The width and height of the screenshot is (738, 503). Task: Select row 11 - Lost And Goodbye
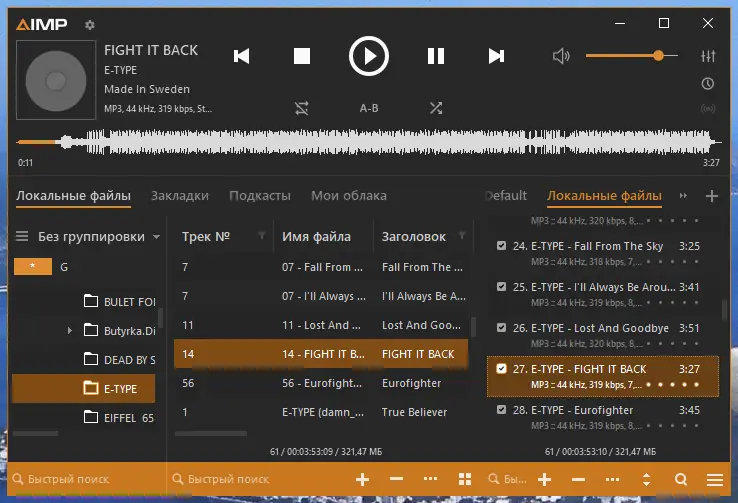pos(321,325)
